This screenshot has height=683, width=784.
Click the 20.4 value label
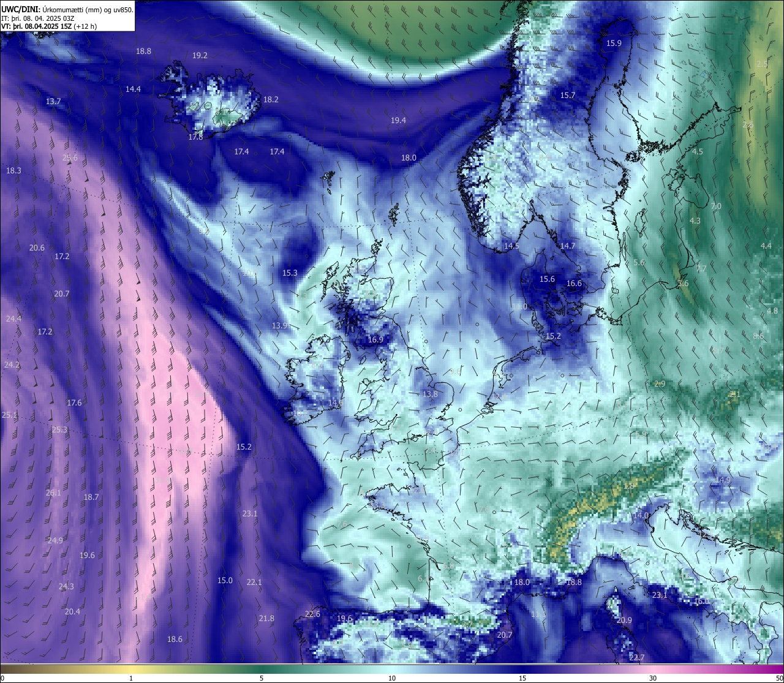click(x=72, y=611)
